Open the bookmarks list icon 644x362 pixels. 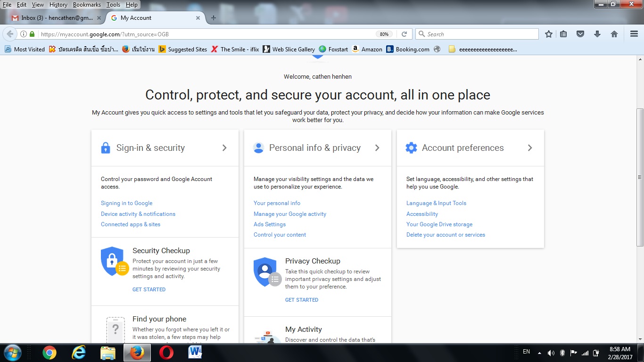[x=563, y=34]
